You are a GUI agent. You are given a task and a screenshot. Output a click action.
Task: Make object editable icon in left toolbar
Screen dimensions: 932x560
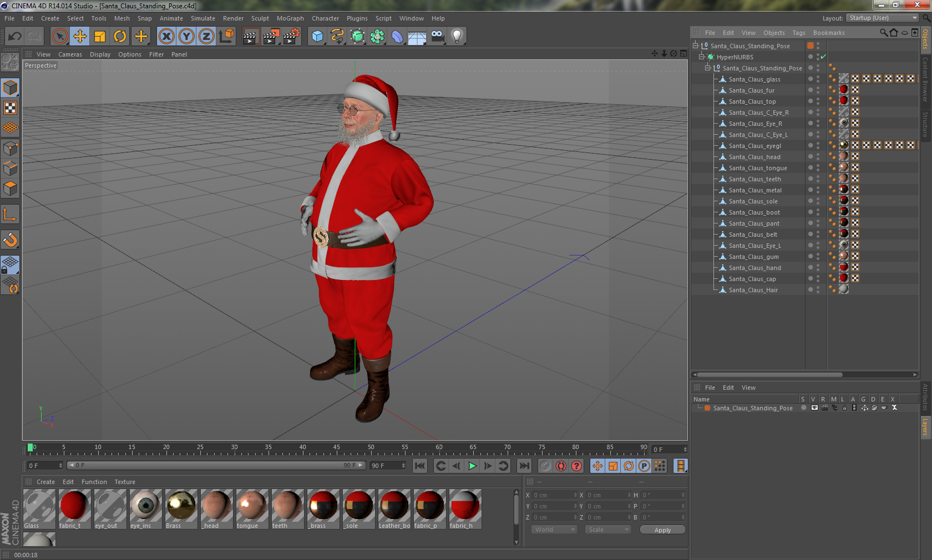pos(10,62)
